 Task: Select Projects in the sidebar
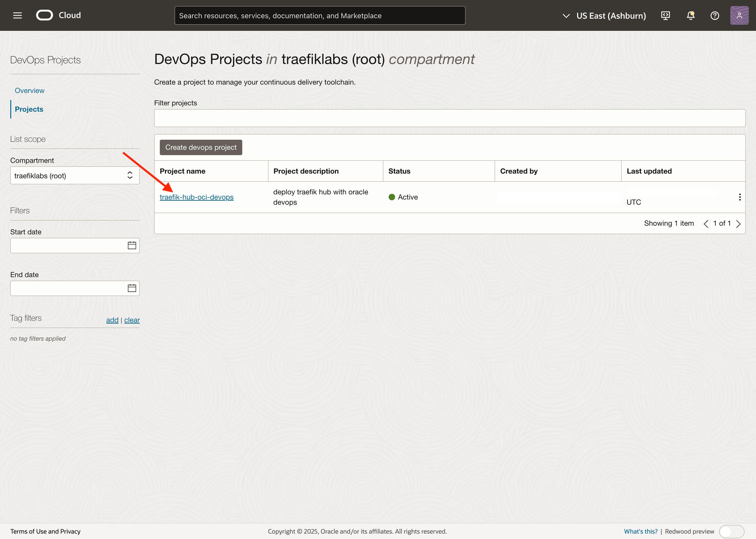[29, 109]
